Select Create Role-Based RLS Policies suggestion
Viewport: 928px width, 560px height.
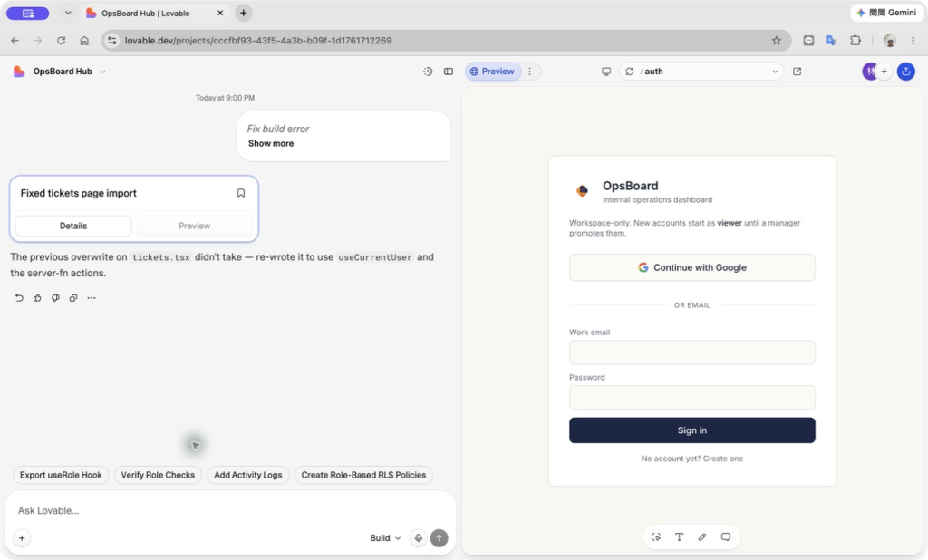click(363, 475)
